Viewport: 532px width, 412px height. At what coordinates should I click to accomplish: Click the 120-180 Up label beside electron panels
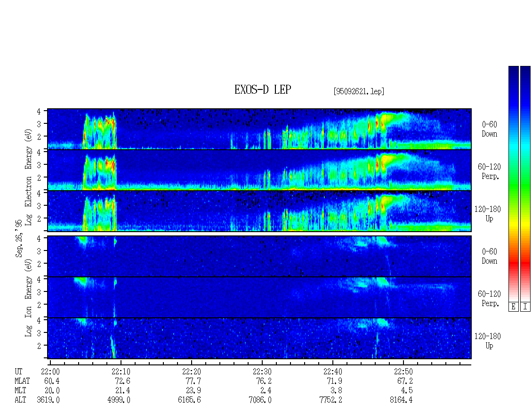[488, 214]
